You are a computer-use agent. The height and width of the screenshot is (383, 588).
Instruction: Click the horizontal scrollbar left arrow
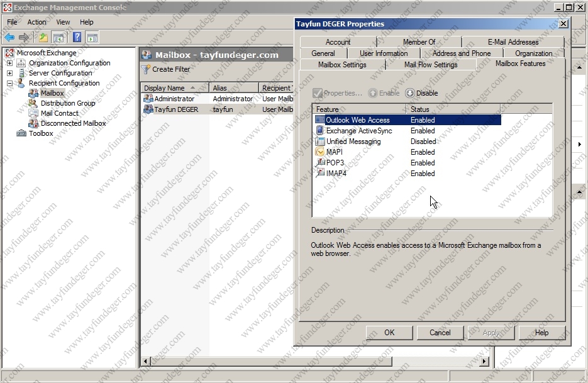145,361
